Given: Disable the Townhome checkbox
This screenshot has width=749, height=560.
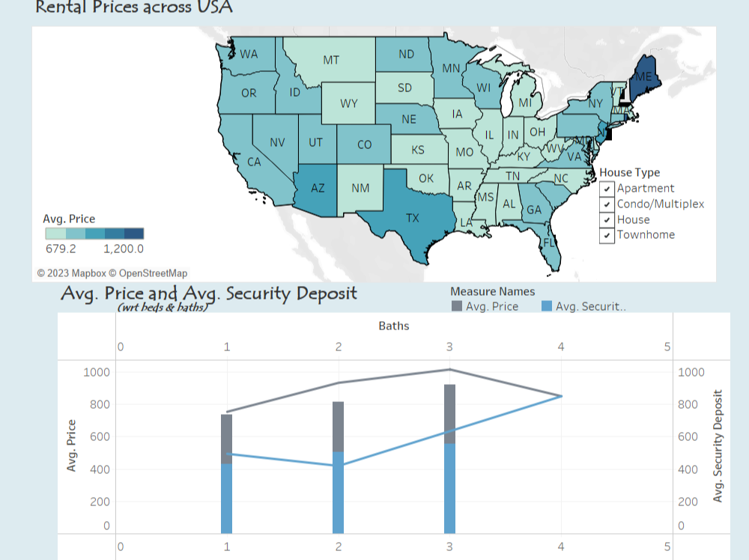Looking at the screenshot, I should pos(607,236).
